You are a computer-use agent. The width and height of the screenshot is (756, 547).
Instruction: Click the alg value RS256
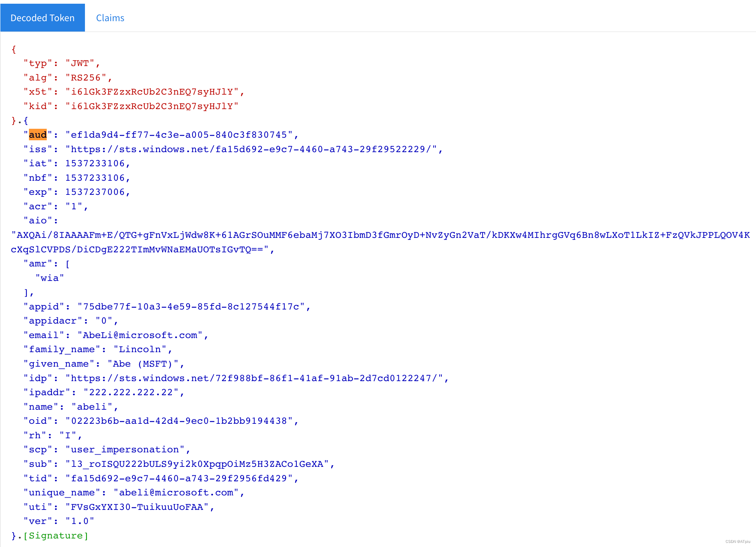(86, 78)
